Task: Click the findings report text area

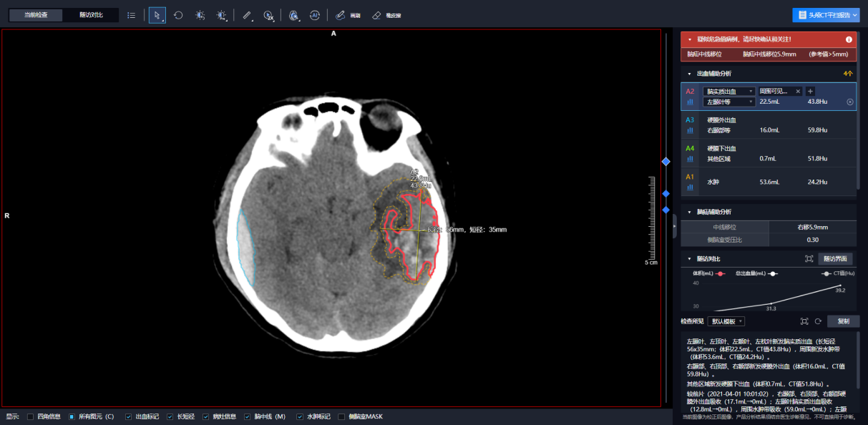Action: tap(767, 371)
